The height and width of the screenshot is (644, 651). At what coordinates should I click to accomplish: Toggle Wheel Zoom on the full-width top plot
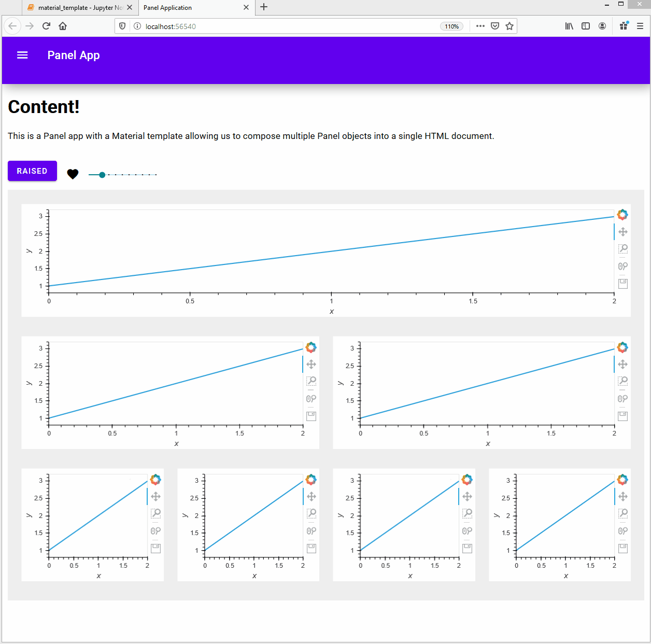point(623,266)
